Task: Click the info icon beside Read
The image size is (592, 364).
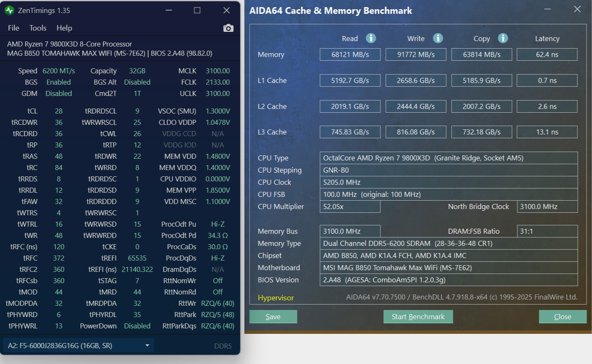Action: point(371,38)
